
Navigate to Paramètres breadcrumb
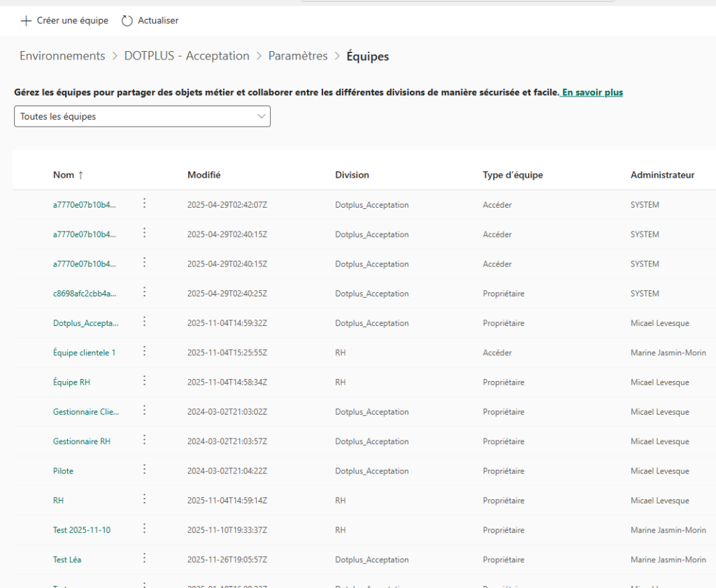298,56
